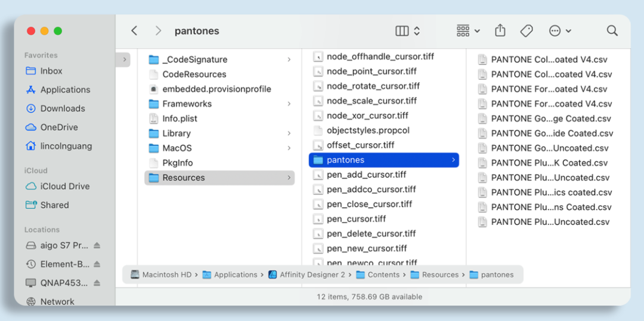Screen dimensions: 644x321
Task: Click the Search magnifier icon
Action: 612,30
